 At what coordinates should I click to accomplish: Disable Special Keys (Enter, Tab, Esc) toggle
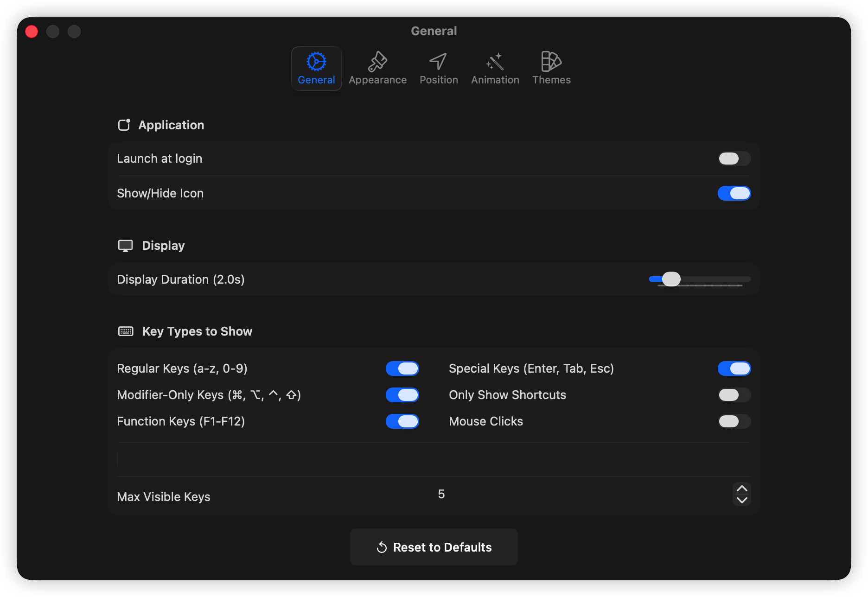coord(734,368)
